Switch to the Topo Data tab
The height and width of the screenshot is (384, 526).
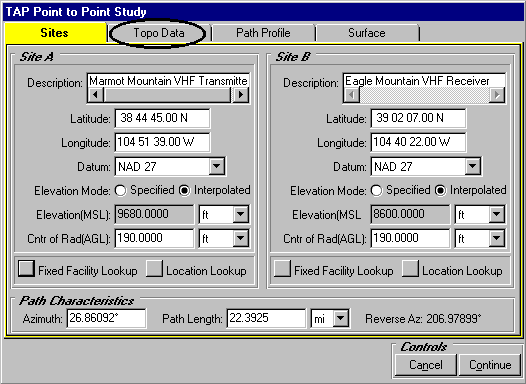tap(159, 33)
